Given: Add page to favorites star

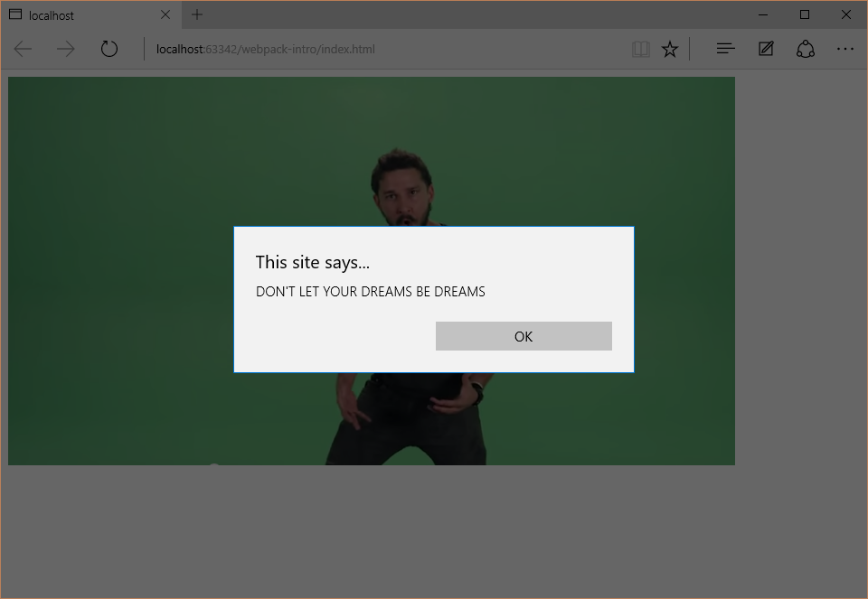Looking at the screenshot, I should point(670,49).
